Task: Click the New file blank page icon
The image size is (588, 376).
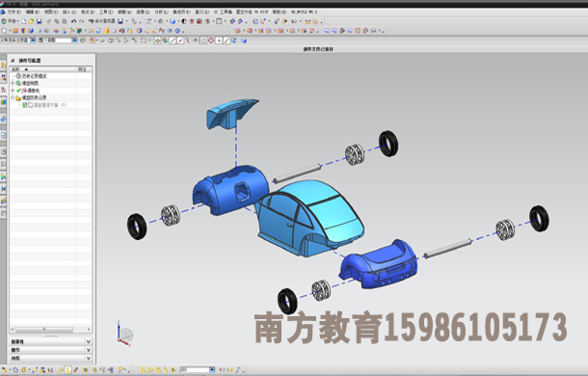Action: coord(24,21)
